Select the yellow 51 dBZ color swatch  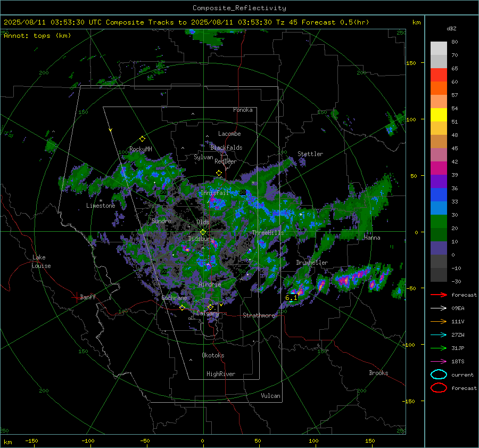coord(439,115)
